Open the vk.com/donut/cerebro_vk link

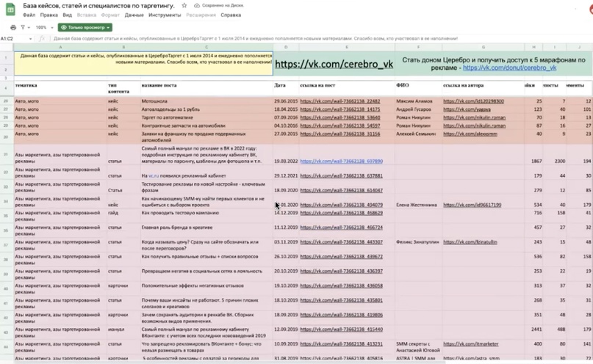tap(509, 68)
